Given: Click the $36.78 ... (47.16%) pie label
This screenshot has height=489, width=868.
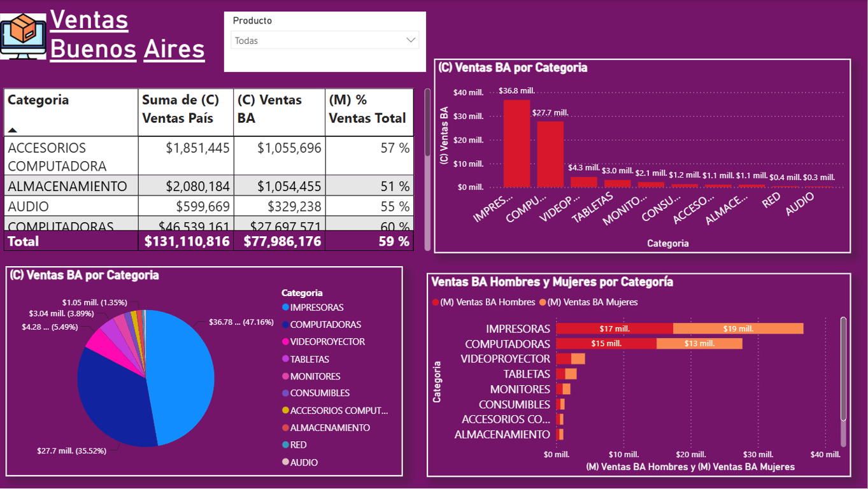Looking at the screenshot, I should tap(241, 322).
